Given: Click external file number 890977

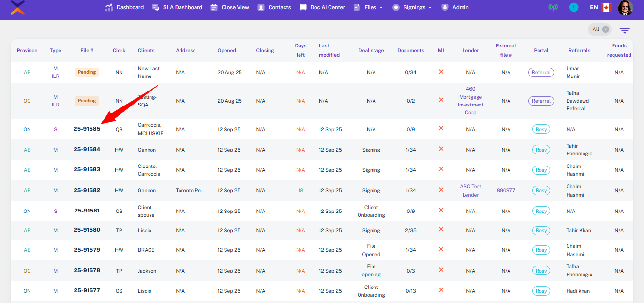Looking at the screenshot, I should [x=506, y=191].
